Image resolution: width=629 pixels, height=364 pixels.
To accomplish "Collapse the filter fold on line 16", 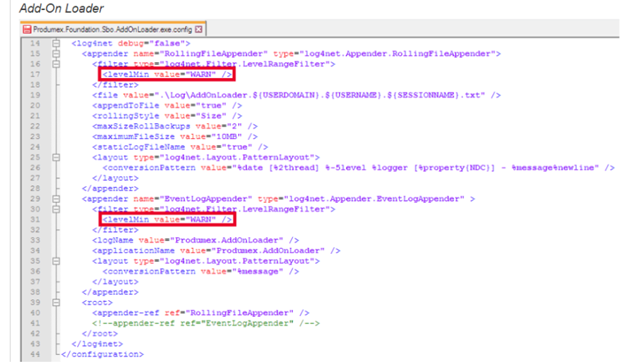I will 56,64.
